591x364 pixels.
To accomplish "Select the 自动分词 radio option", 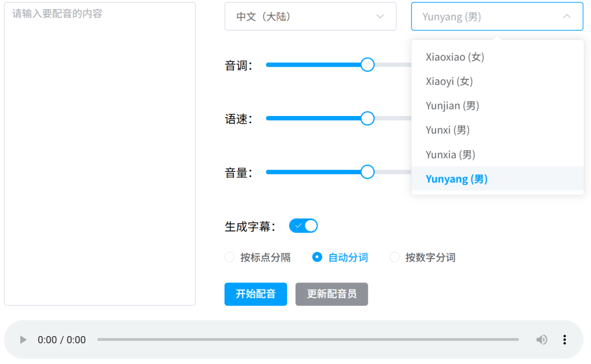I will point(317,257).
